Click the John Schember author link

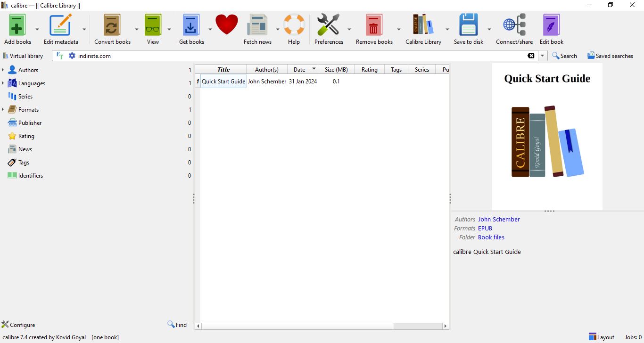pos(499,219)
